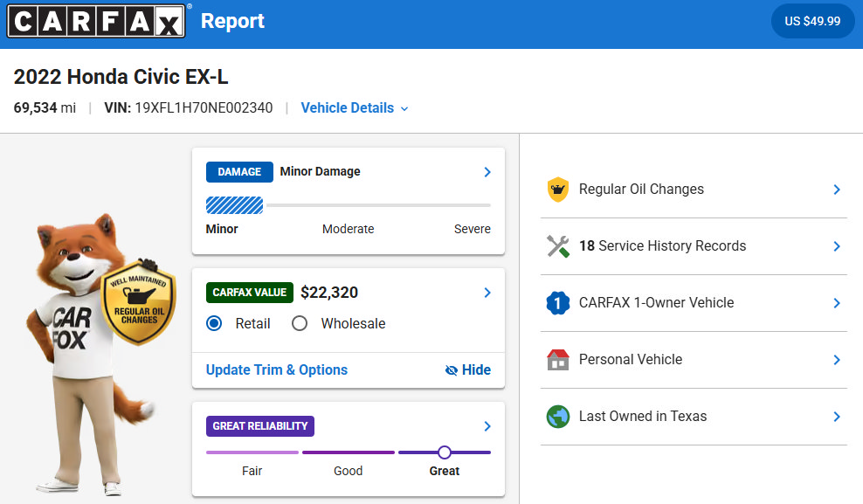Image resolution: width=863 pixels, height=504 pixels.
Task: Open Minor Damage details chevron
Action: click(487, 172)
